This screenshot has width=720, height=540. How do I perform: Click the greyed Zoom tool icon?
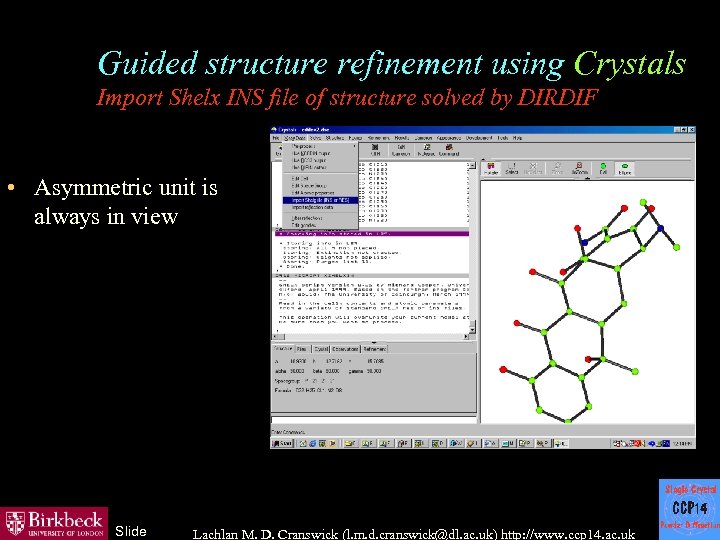click(557, 169)
